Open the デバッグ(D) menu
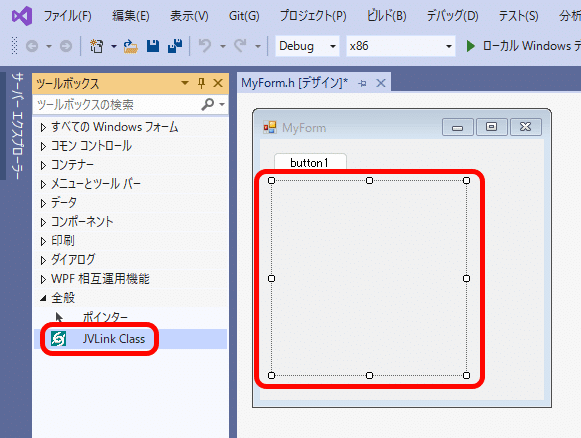 (x=452, y=16)
